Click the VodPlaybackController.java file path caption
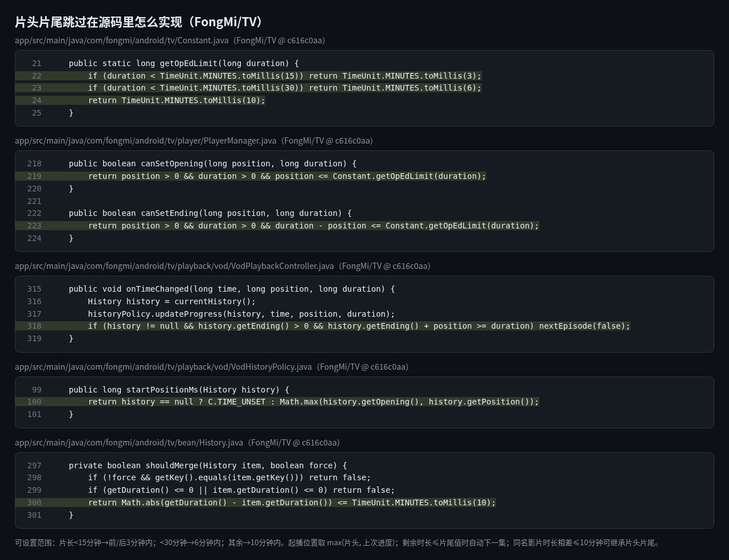 tap(223, 266)
